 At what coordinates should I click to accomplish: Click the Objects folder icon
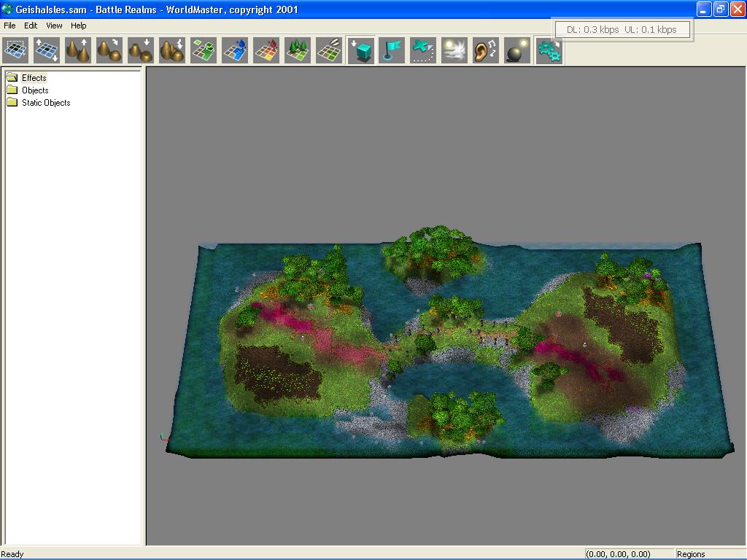(x=12, y=90)
